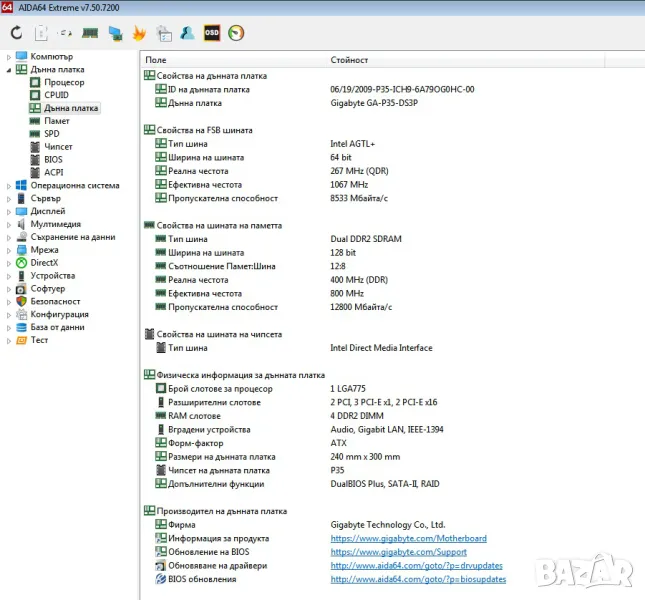Open the OSD panel toolbar icon
Viewport: 645px width, 600px height.
click(212, 33)
